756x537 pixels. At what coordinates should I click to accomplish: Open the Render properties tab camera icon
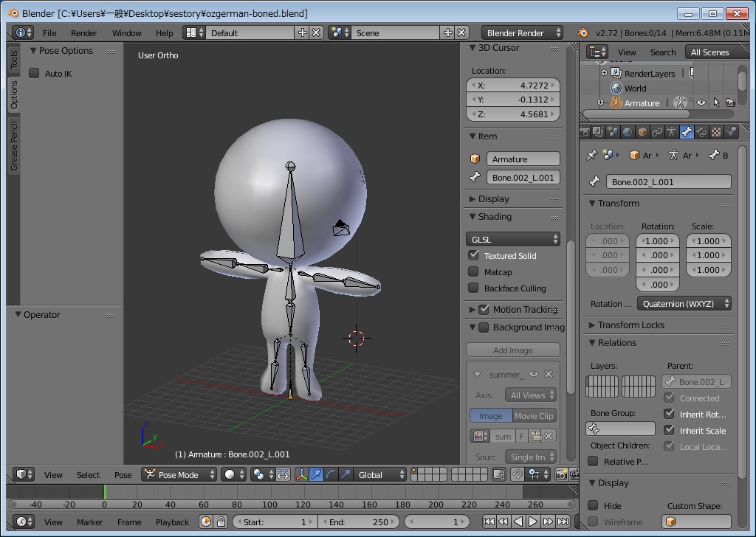585,131
